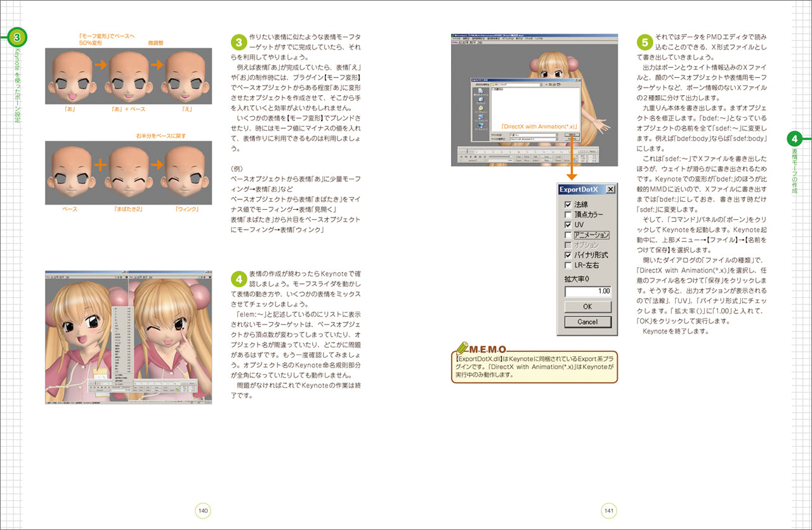812x530 pixels.
Task: Click the save button in file dialog
Action: point(572,135)
